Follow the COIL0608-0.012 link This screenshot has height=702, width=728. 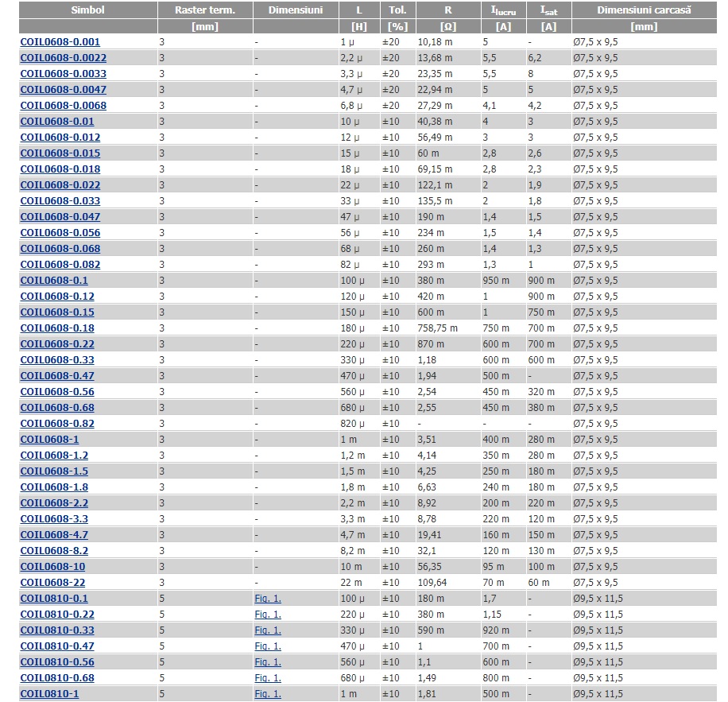pos(60,138)
